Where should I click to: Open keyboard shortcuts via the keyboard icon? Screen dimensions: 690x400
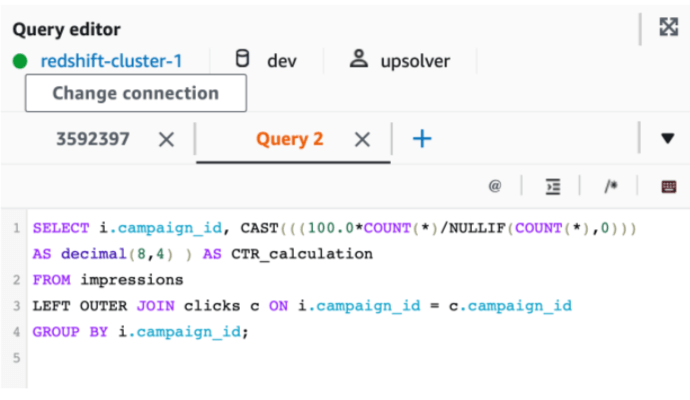coord(669,186)
